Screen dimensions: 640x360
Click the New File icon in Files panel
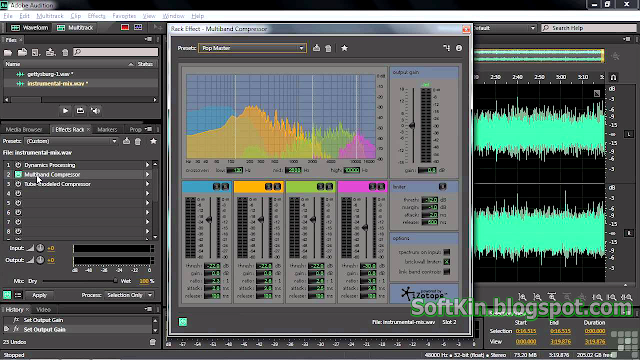(36, 52)
